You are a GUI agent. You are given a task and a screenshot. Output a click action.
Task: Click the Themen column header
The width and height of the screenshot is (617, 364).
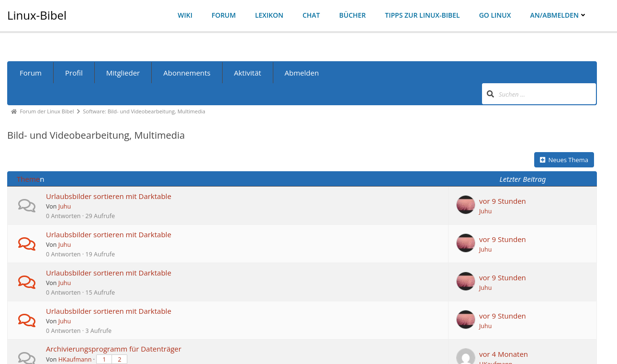tap(31, 179)
